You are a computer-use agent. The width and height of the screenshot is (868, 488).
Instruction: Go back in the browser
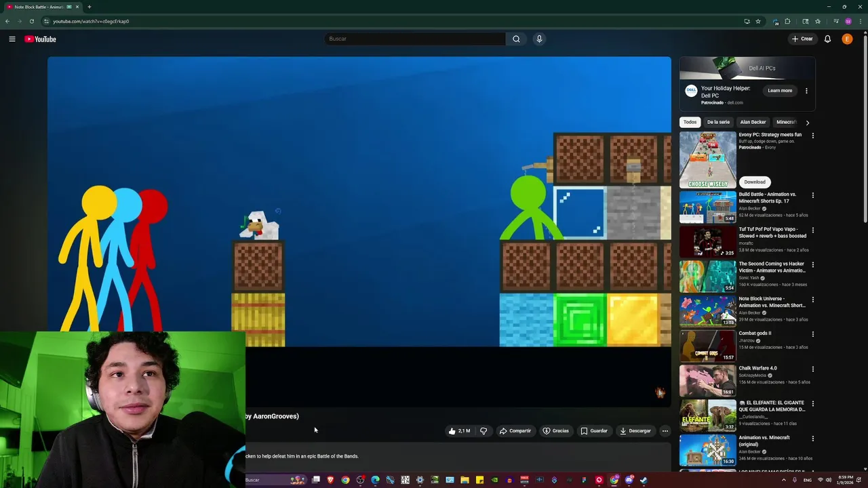(7, 21)
